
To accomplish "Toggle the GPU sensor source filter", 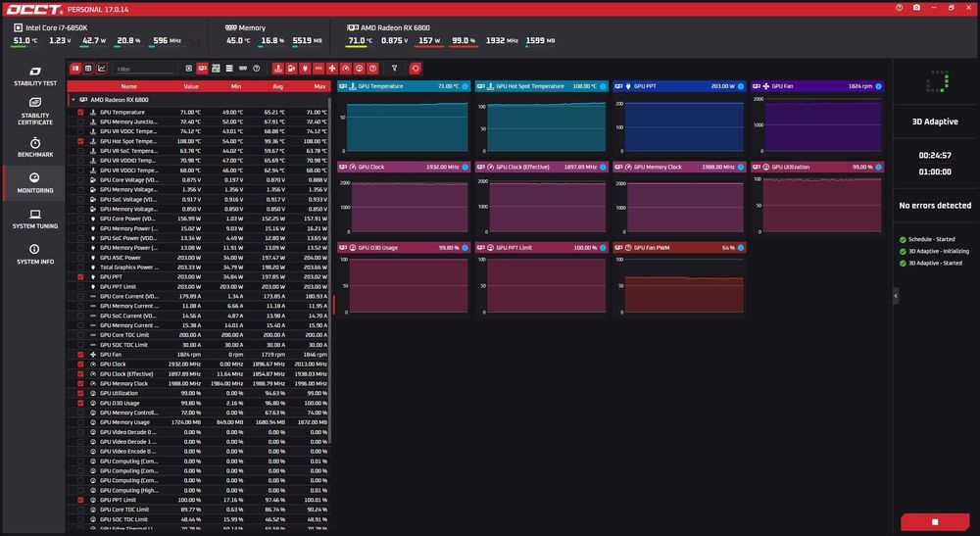I will coord(202,68).
